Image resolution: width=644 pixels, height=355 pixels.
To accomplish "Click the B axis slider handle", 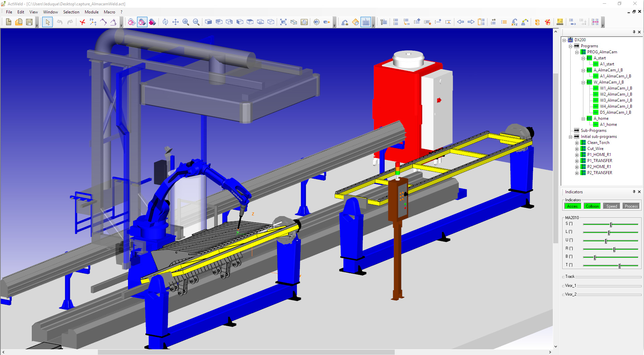I will [595, 257].
